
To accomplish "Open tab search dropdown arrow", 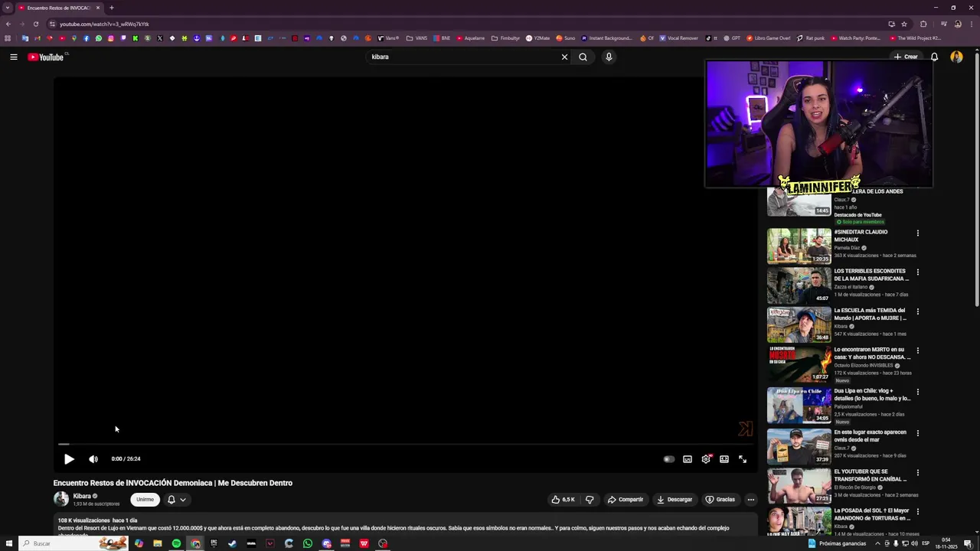I will [7, 8].
